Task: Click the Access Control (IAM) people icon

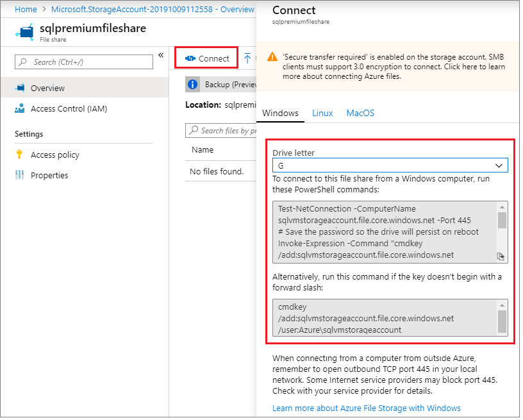Action: [20, 108]
